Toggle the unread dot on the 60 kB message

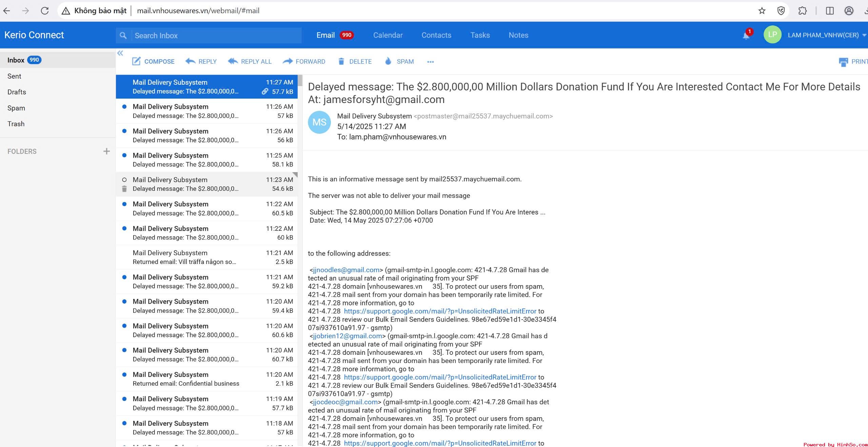124,229
